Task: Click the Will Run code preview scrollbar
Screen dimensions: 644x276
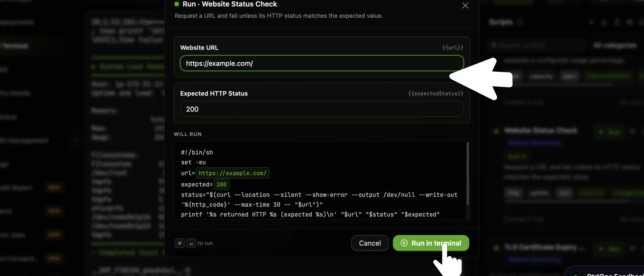Action: point(468,173)
